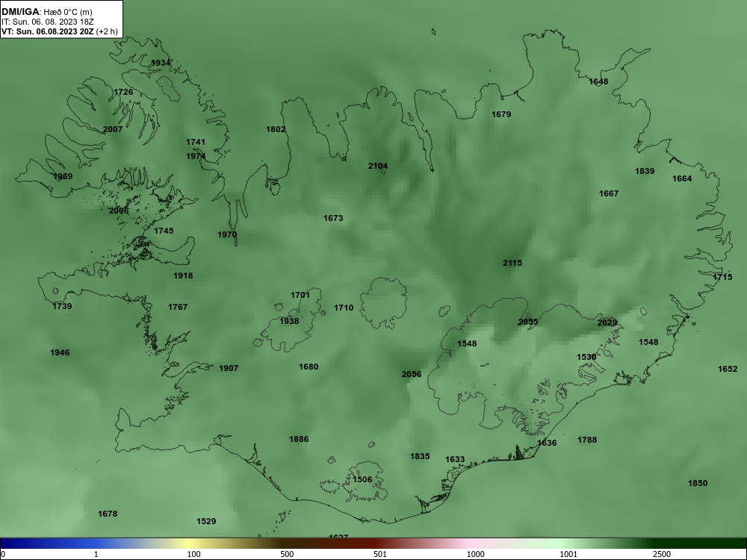Click the map value 1648

coord(599,82)
